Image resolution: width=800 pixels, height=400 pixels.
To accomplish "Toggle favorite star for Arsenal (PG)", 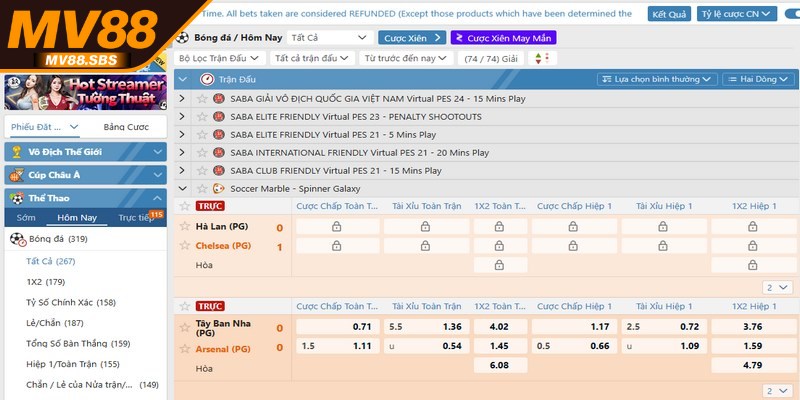I will pos(184,348).
